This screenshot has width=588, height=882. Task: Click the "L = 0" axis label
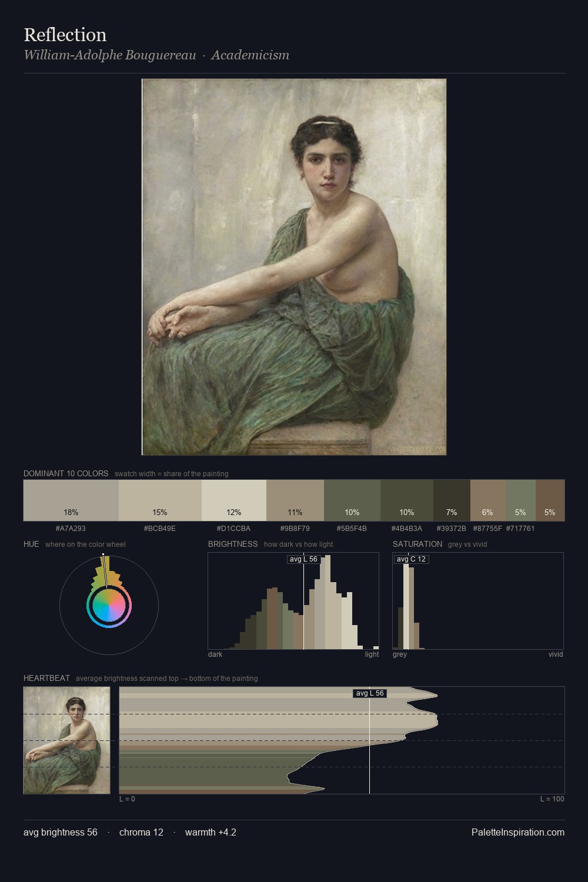click(x=127, y=799)
